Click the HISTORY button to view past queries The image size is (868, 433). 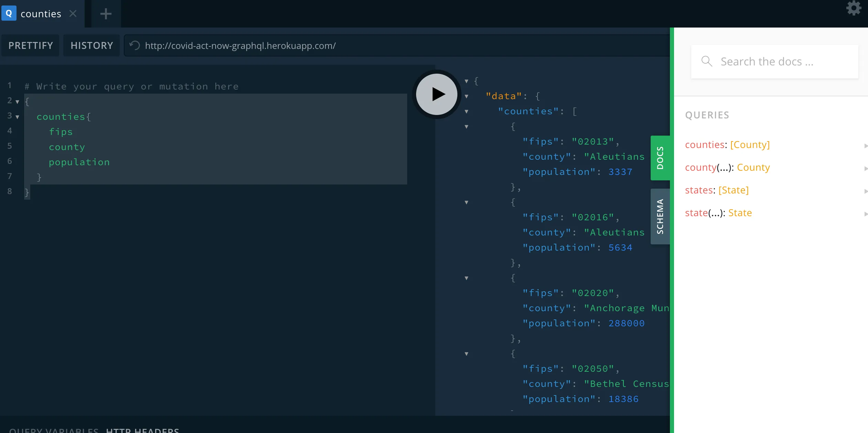92,45
